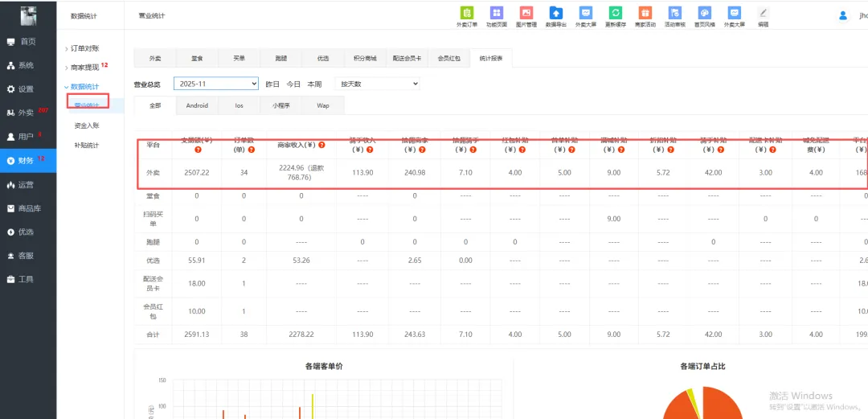
Task: Open the 2025-11 month dropdown
Action: pyautogui.click(x=216, y=84)
